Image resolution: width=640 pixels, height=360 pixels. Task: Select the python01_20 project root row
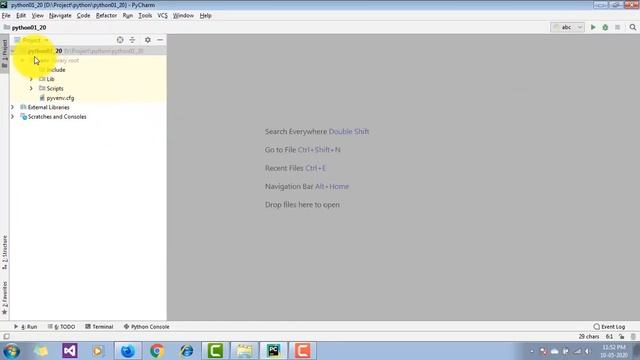pyautogui.click(x=88, y=51)
